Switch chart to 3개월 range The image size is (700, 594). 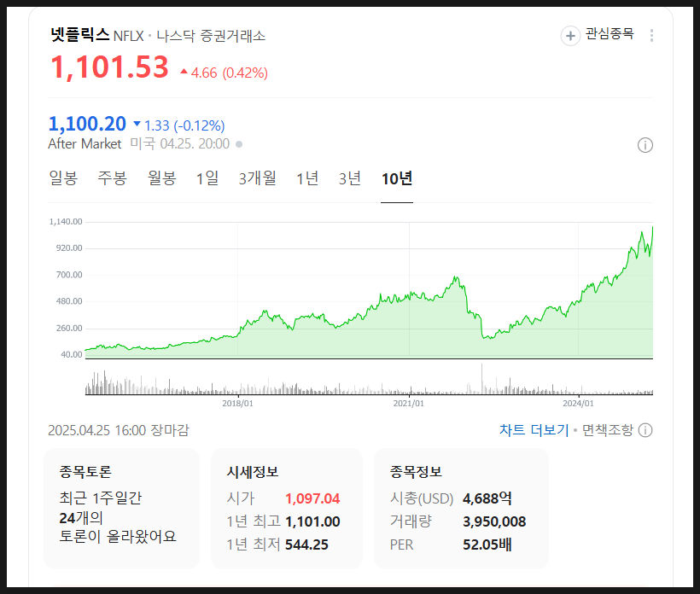coord(258,178)
